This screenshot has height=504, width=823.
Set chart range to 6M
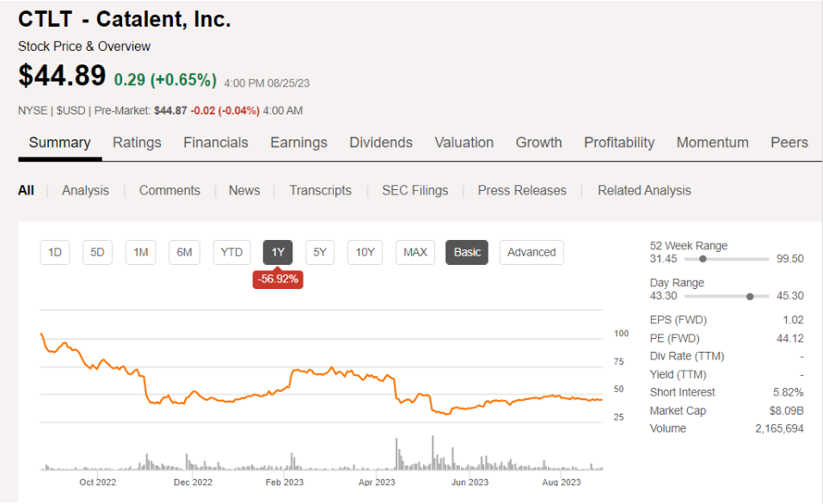coord(184,252)
